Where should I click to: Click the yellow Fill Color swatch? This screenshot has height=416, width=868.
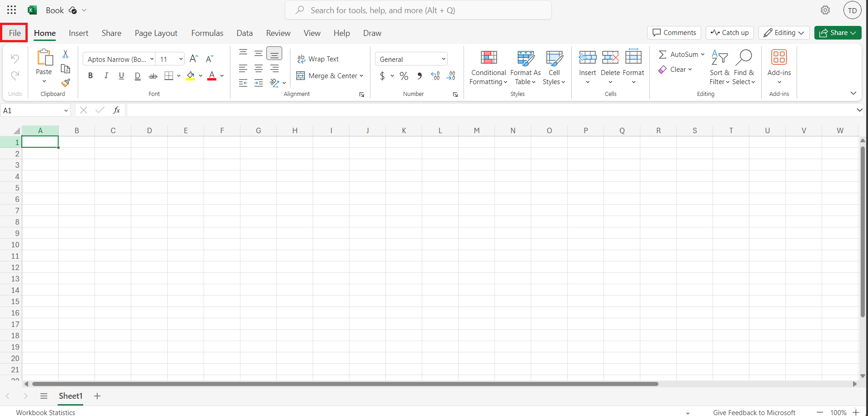point(190,76)
